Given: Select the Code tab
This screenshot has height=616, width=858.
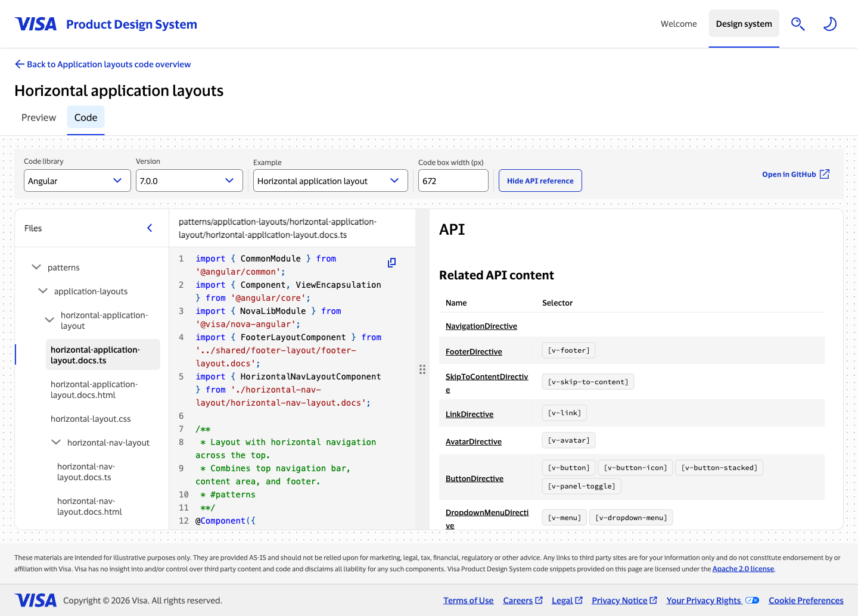Looking at the screenshot, I should coord(86,117).
